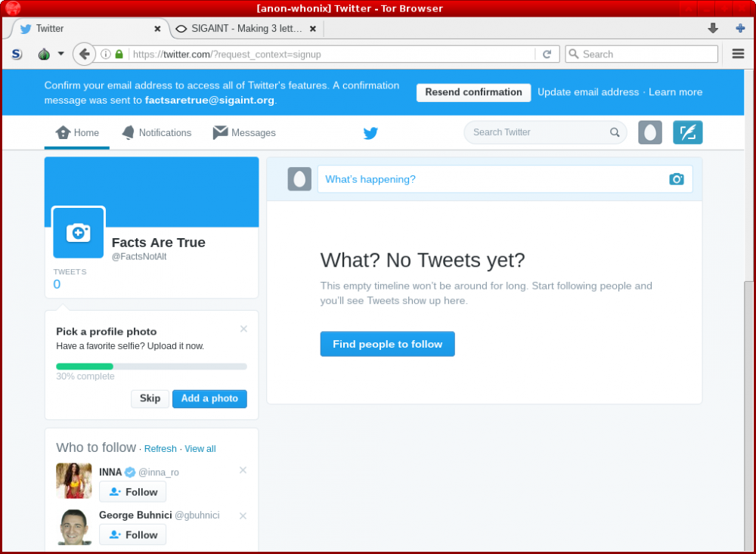This screenshot has width=756, height=554.
Task: Open the egg avatar profile menu
Action: (650, 132)
